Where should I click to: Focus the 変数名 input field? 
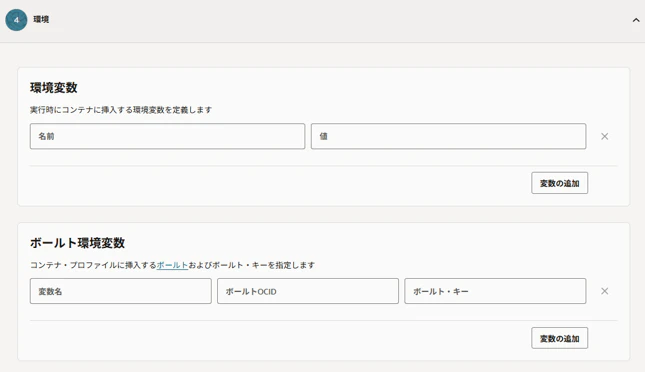click(121, 291)
